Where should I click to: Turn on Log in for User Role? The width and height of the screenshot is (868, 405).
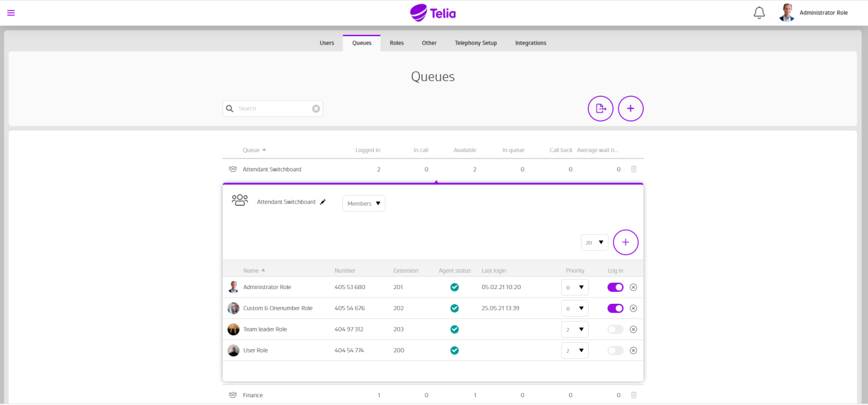(615, 350)
